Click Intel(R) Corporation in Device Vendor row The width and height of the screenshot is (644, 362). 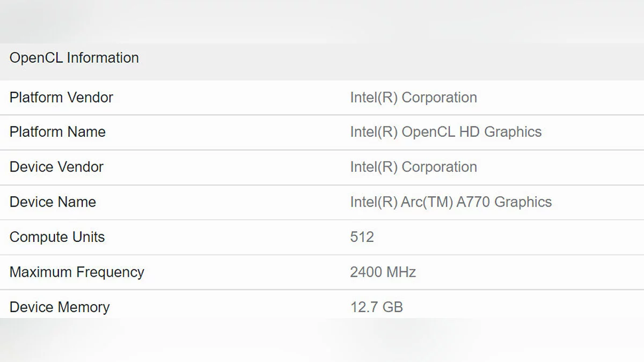413,167
